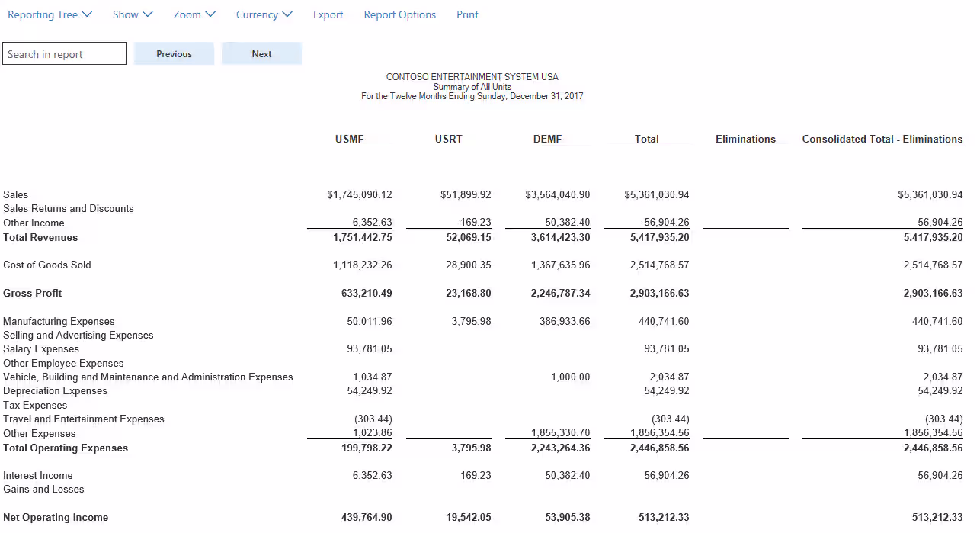980x533 pixels.
Task: Click USRT Manufacturing Expenses value 3,795.98
Action: click(471, 322)
